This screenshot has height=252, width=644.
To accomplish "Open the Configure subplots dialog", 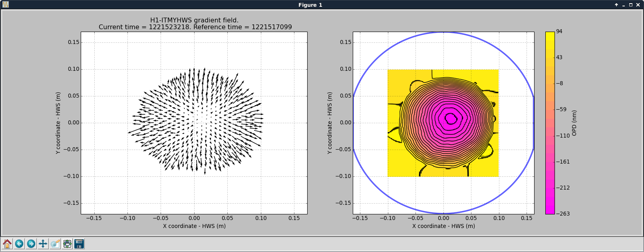I will (x=67, y=244).
